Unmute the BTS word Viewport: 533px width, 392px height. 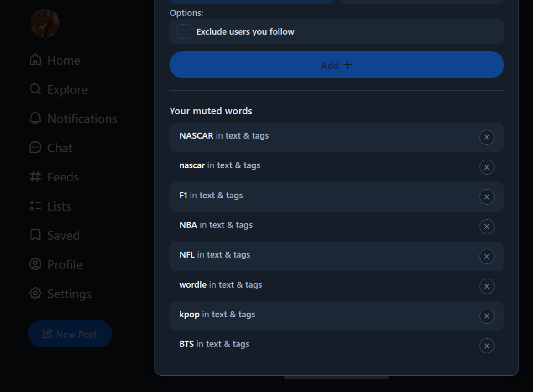(486, 346)
